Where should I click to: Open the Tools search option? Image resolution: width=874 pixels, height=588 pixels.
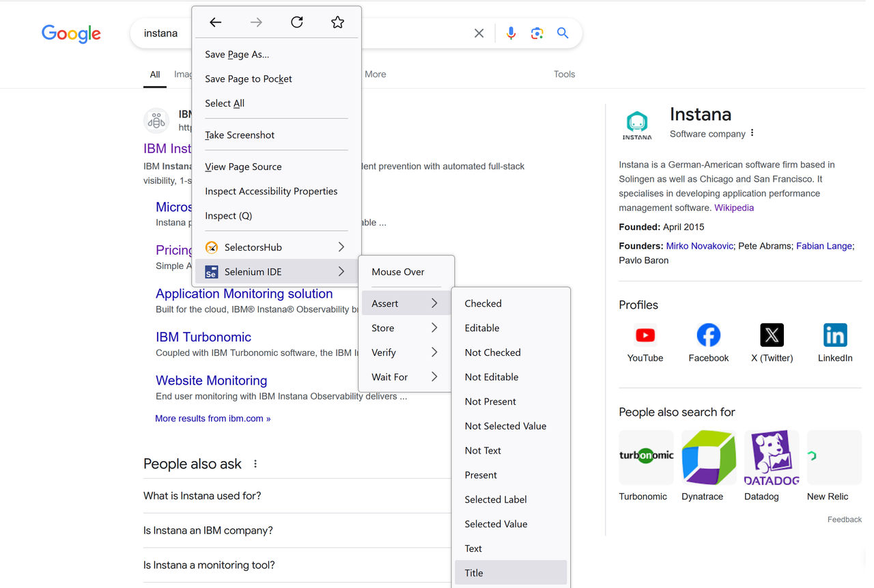(564, 74)
